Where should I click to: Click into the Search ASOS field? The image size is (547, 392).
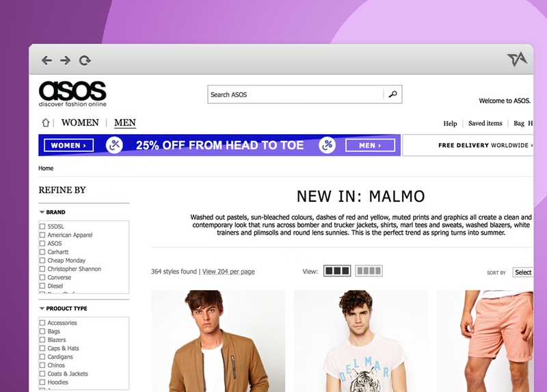[x=295, y=94]
